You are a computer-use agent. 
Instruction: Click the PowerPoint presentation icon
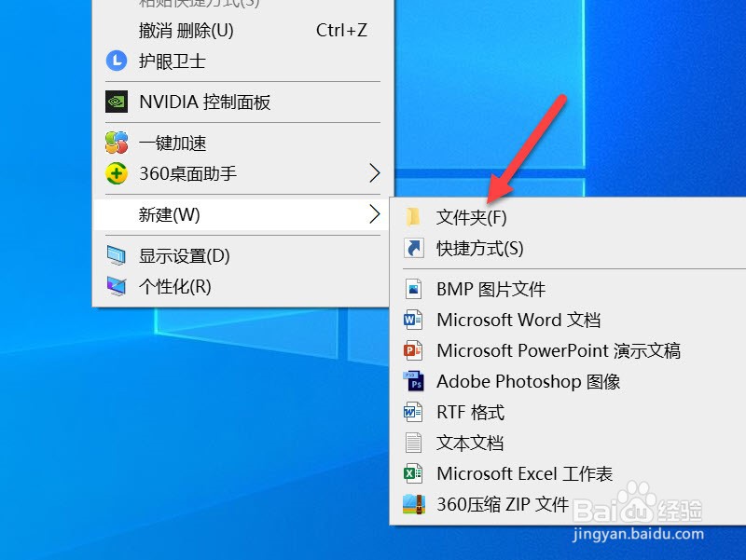413,351
